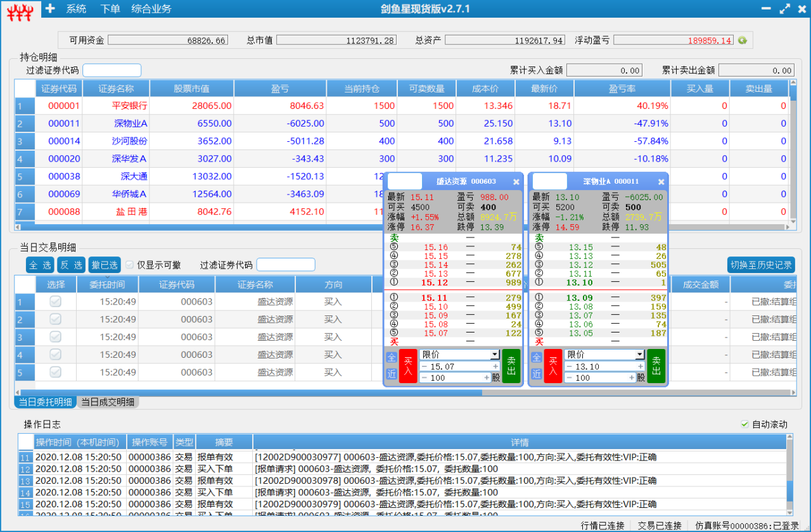Viewport: 811px width, 532px height.
Task: Open the 综合业务 menu
Action: click(x=151, y=9)
